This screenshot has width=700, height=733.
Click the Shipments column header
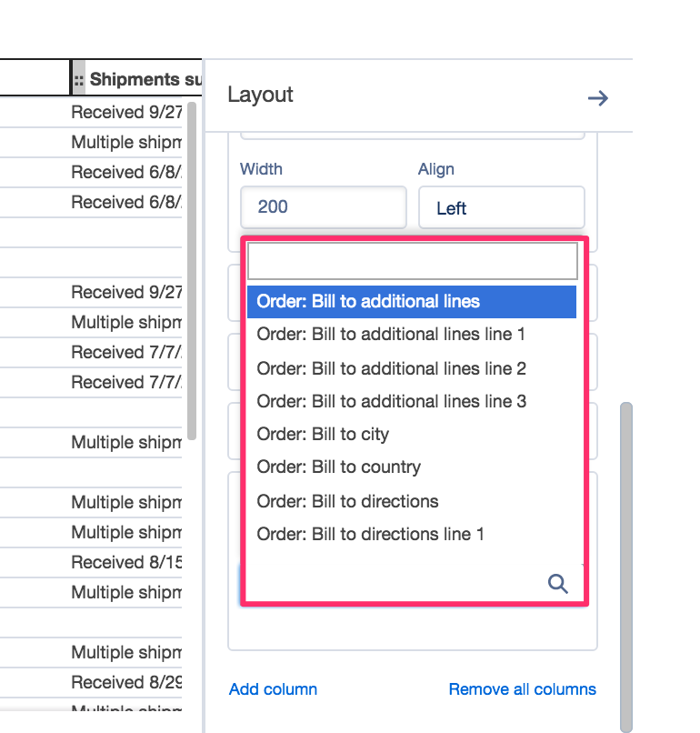pyautogui.click(x=136, y=78)
